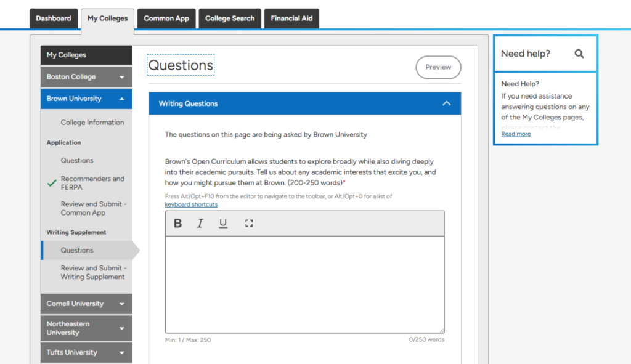Expand the Tufts University sidebar section

[121, 353]
